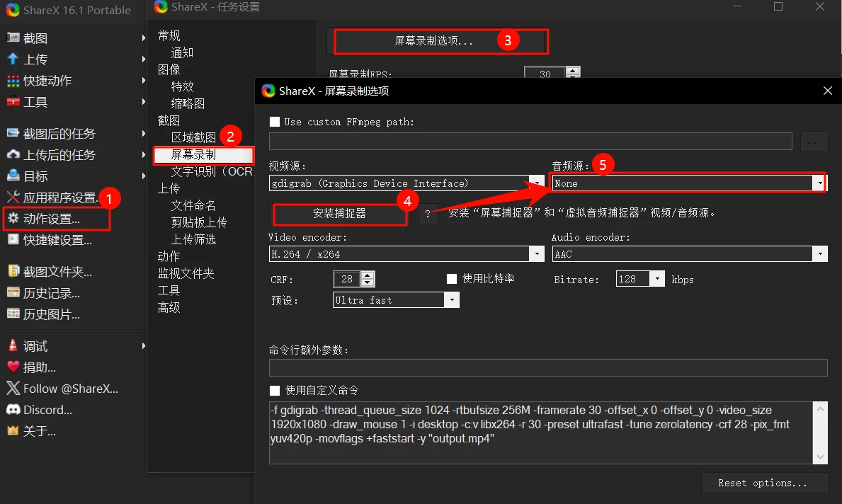Click the 命令行额外参数 input field
The width and height of the screenshot is (842, 504).
tap(548, 367)
